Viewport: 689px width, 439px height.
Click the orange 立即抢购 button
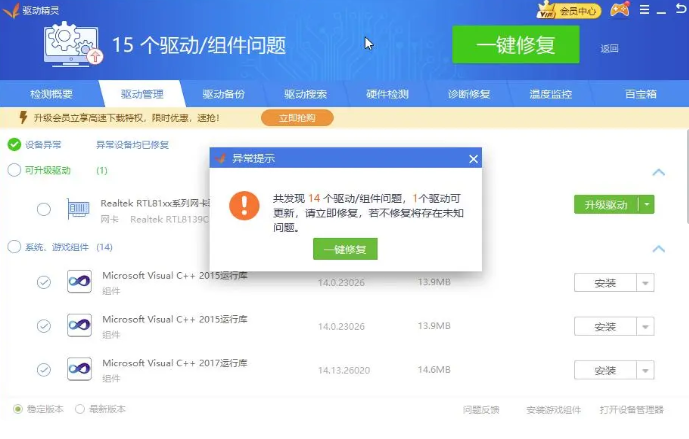pos(297,118)
